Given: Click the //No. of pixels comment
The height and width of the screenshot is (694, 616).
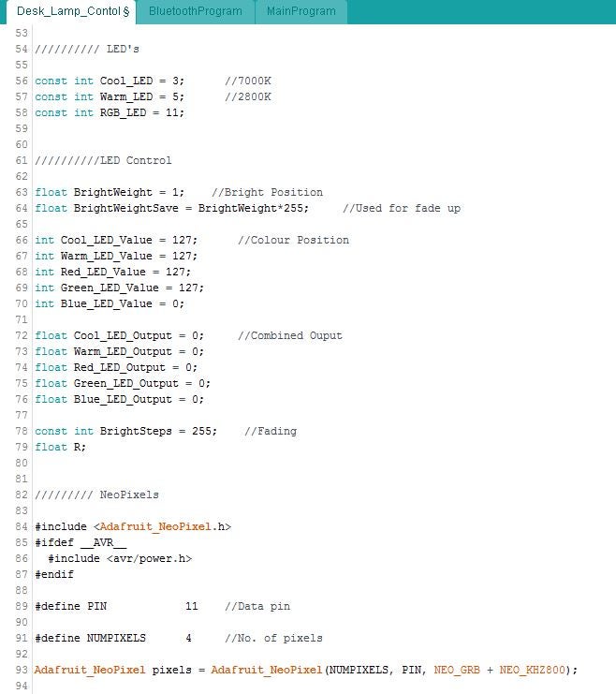Looking at the screenshot, I should point(273,638).
